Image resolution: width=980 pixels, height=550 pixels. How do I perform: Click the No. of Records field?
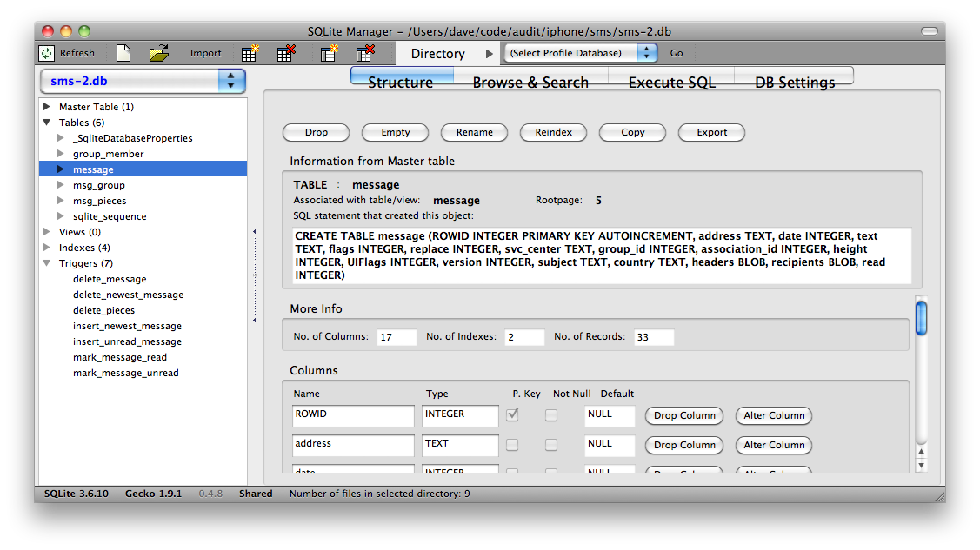(654, 337)
